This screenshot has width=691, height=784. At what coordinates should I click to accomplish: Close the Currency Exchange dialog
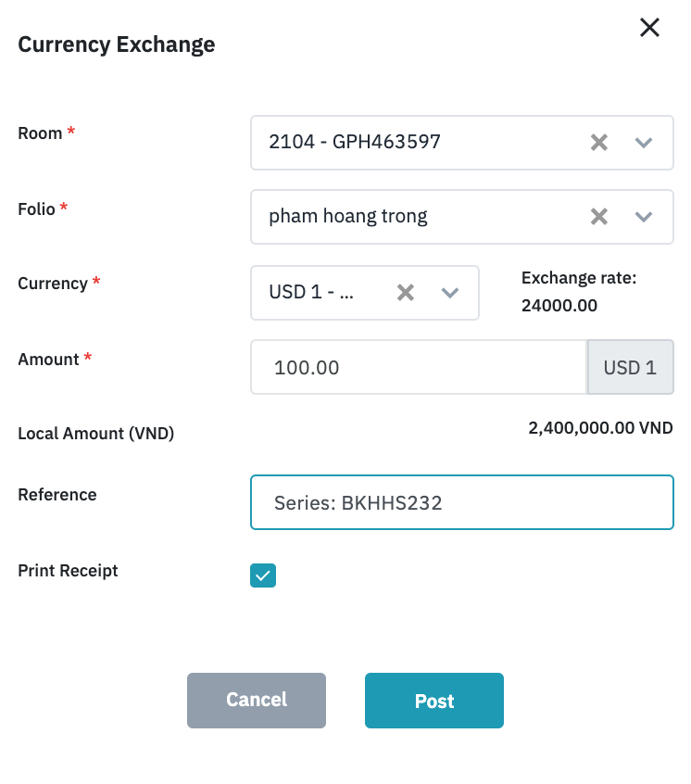(650, 28)
